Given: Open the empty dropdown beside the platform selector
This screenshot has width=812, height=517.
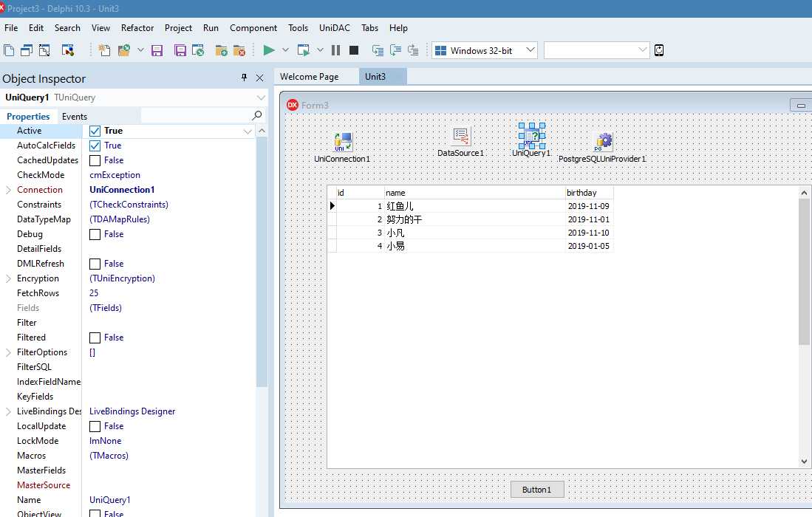Looking at the screenshot, I should tap(642, 50).
